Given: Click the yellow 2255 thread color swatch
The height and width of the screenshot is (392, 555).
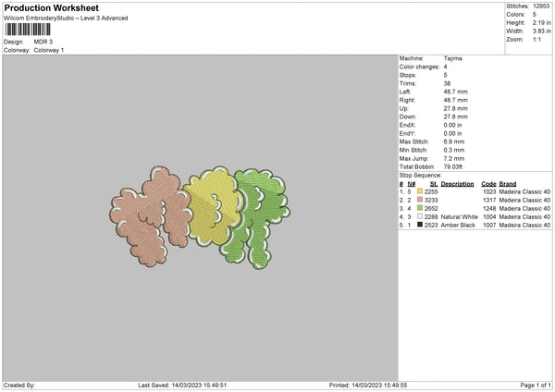Looking at the screenshot, I should pos(420,191).
